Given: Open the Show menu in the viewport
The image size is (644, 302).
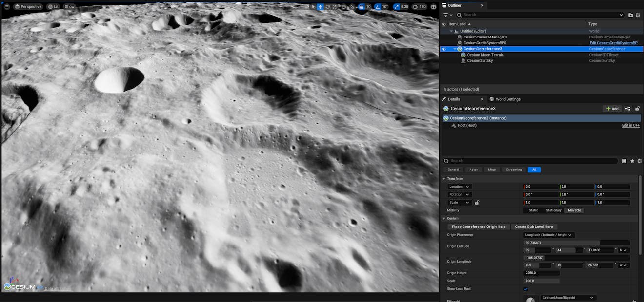Looking at the screenshot, I should pyautogui.click(x=69, y=6).
